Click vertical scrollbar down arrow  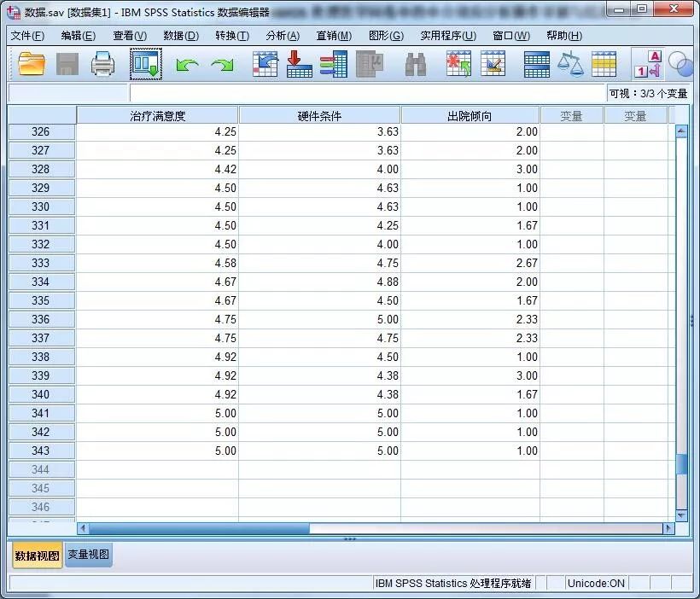click(x=681, y=515)
